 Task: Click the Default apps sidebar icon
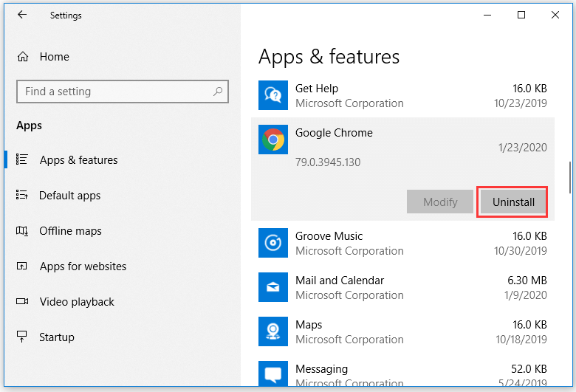(21, 195)
